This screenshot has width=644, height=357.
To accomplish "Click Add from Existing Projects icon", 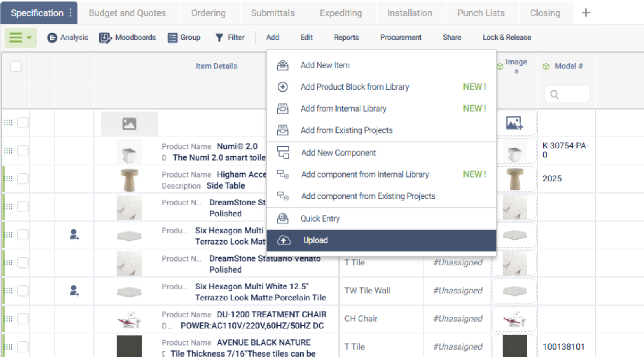I will click(x=283, y=130).
